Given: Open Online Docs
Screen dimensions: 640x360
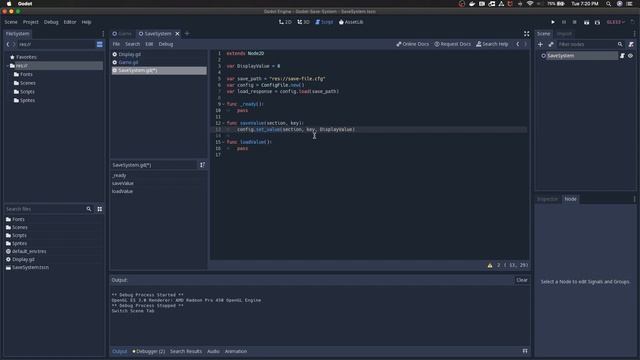Looking at the screenshot, I should (413, 44).
